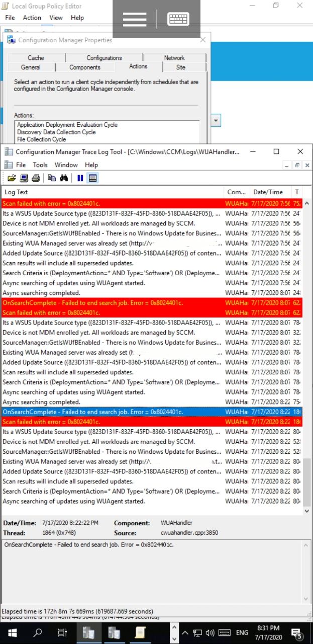Click the T thread column header
This screenshot has width=313, height=644.
pos(297,192)
